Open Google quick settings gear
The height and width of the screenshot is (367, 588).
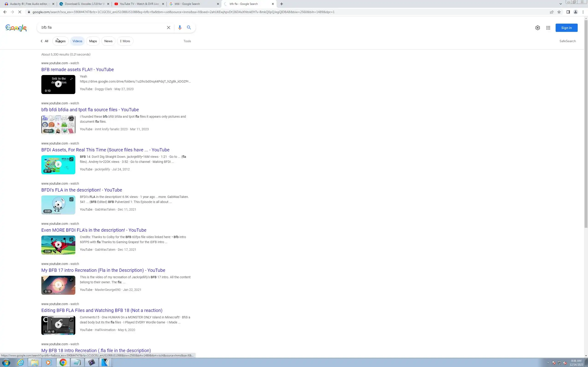537,28
